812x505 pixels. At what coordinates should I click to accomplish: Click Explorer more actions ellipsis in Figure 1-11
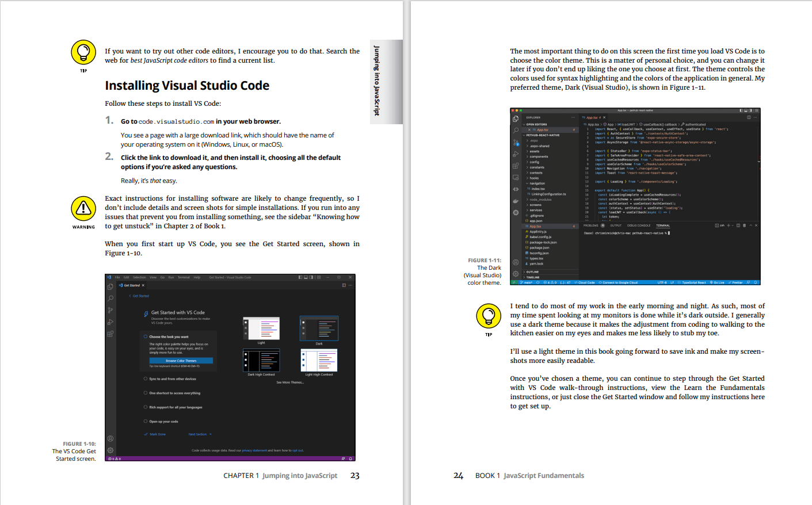pos(573,117)
